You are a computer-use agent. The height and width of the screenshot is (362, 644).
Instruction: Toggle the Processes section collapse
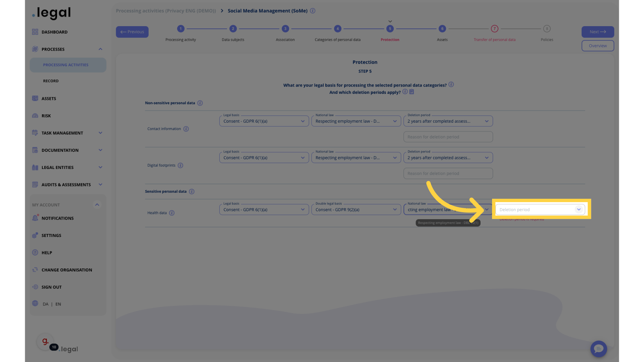click(100, 49)
